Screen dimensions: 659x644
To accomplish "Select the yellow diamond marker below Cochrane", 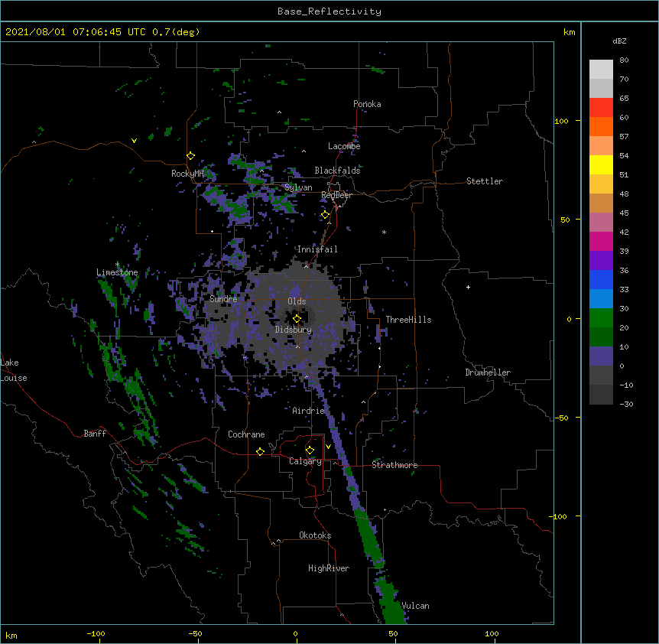I will pyautogui.click(x=260, y=451).
